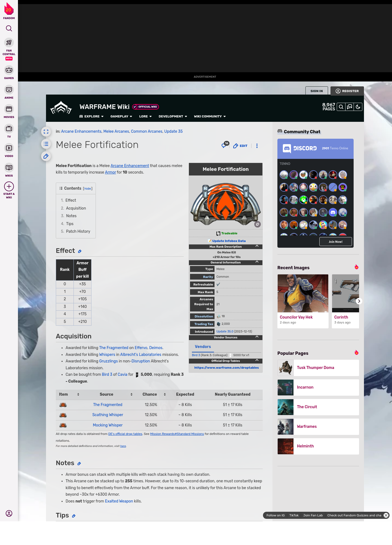
Task: Open the Anime section icon
Action: pyautogui.click(x=9, y=90)
